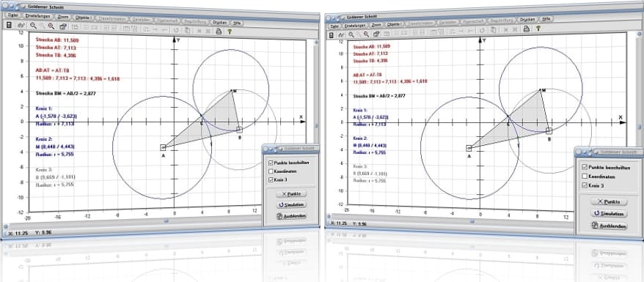Uncheck 'Kreis 3' checkbox in right panel
Viewport: 644px width, 282px height.
[x=585, y=185]
